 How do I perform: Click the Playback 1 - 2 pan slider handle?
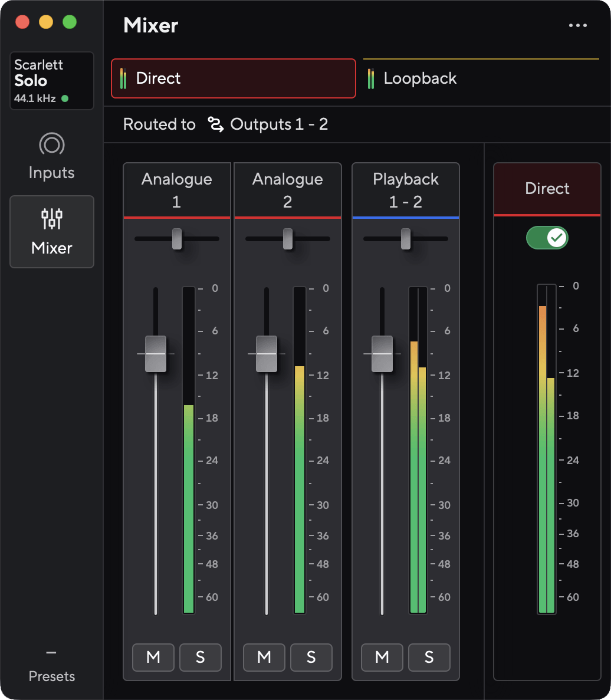click(x=406, y=239)
